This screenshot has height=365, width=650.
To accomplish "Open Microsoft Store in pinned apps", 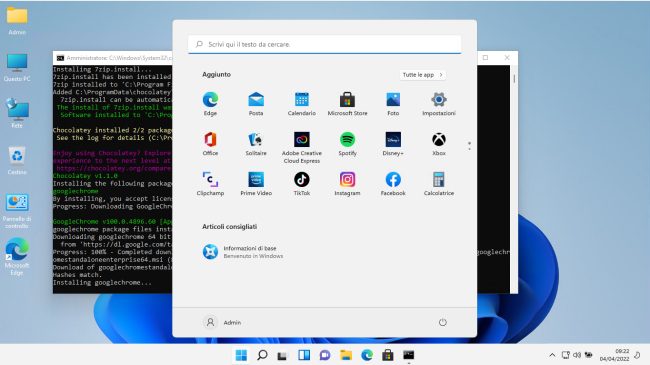I will tap(347, 104).
